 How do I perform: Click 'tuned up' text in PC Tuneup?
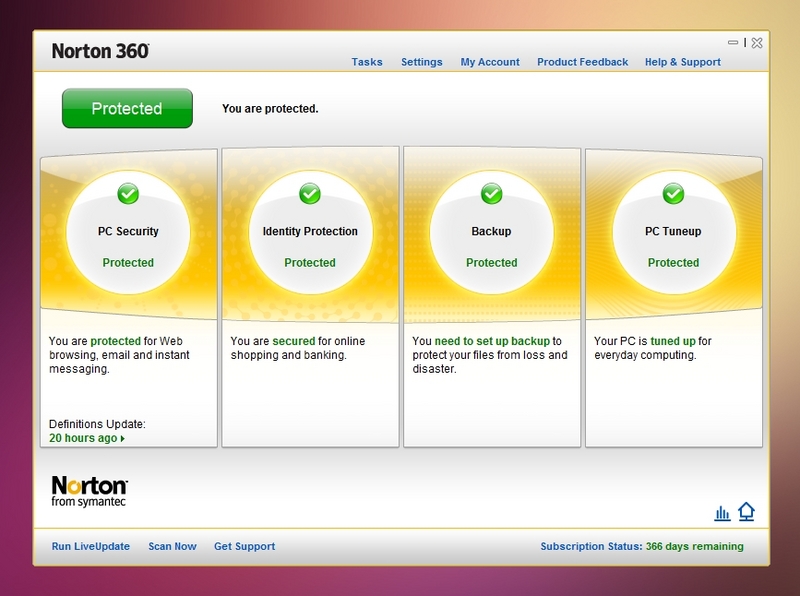673,341
